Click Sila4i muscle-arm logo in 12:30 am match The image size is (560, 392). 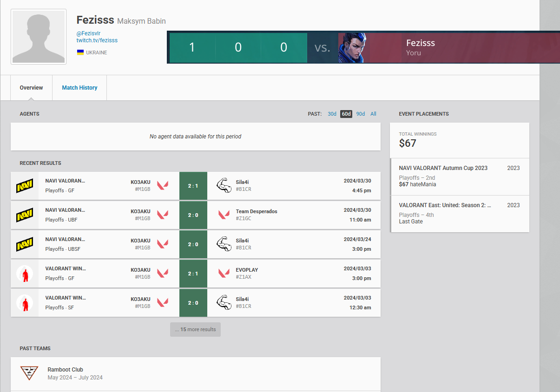coord(224,303)
